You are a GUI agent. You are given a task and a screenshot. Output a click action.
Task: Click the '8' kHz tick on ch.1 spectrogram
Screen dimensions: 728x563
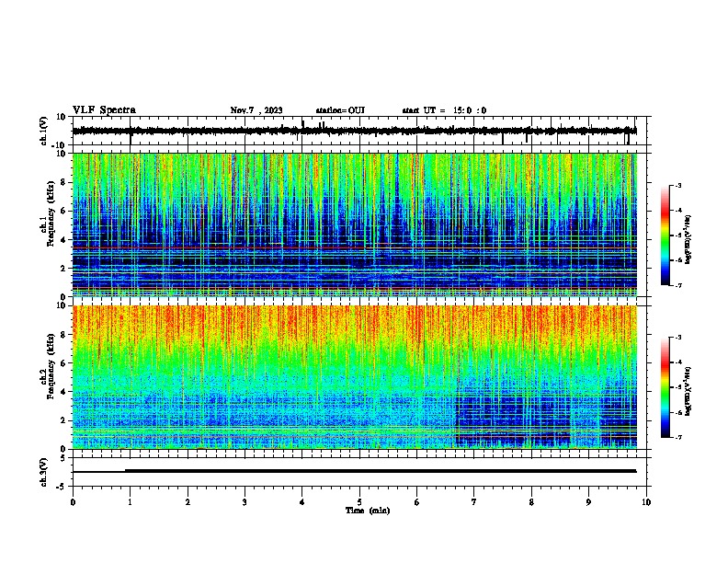click(x=64, y=182)
